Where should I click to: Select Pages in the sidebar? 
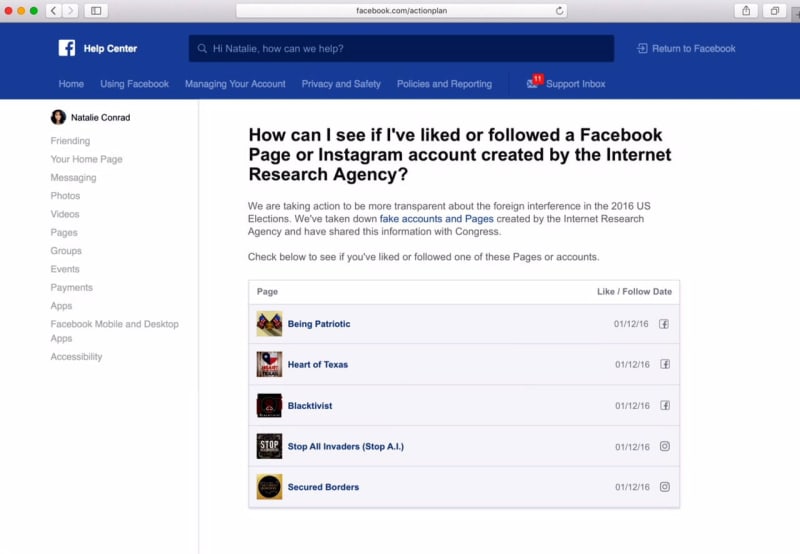[64, 233]
